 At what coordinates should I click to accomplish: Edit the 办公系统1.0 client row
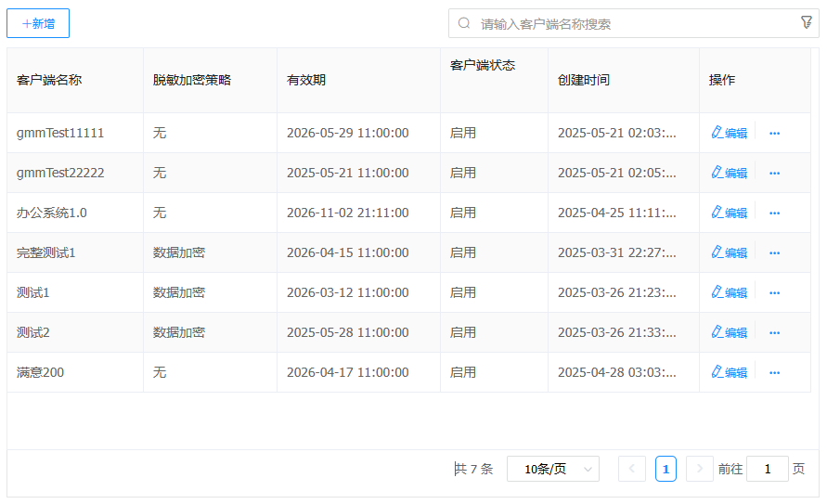(x=729, y=213)
